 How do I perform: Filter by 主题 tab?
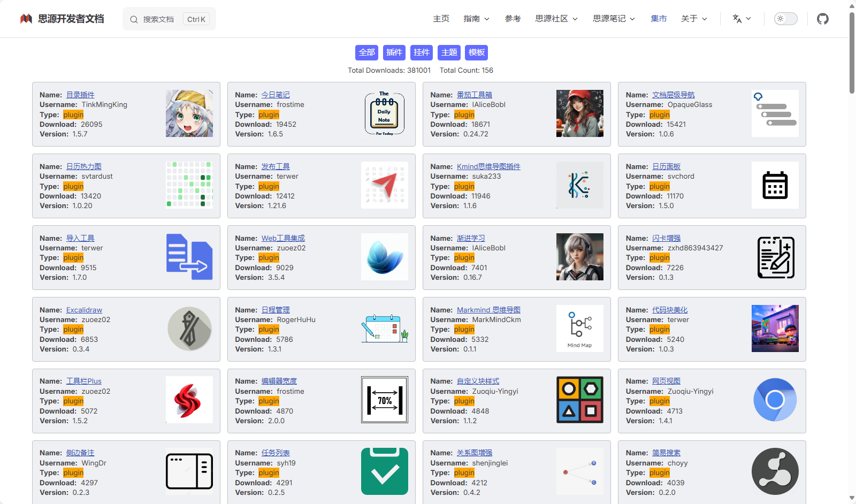click(449, 52)
